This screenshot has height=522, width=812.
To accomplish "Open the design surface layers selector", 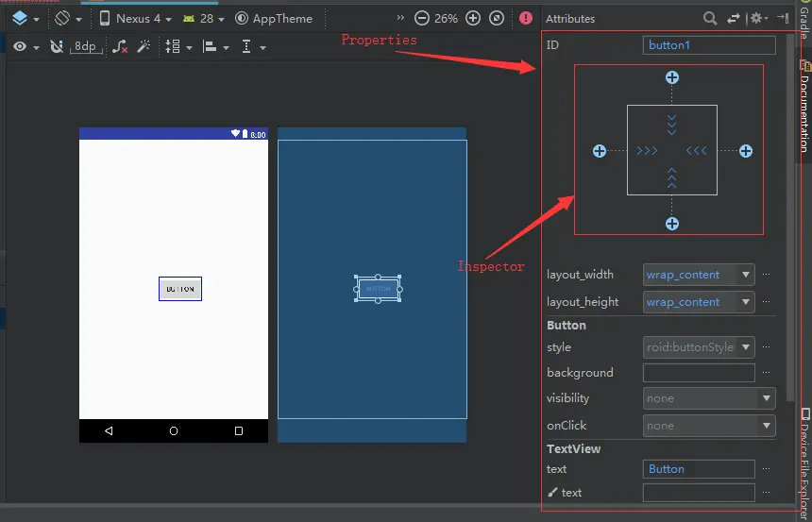I will (x=25, y=19).
